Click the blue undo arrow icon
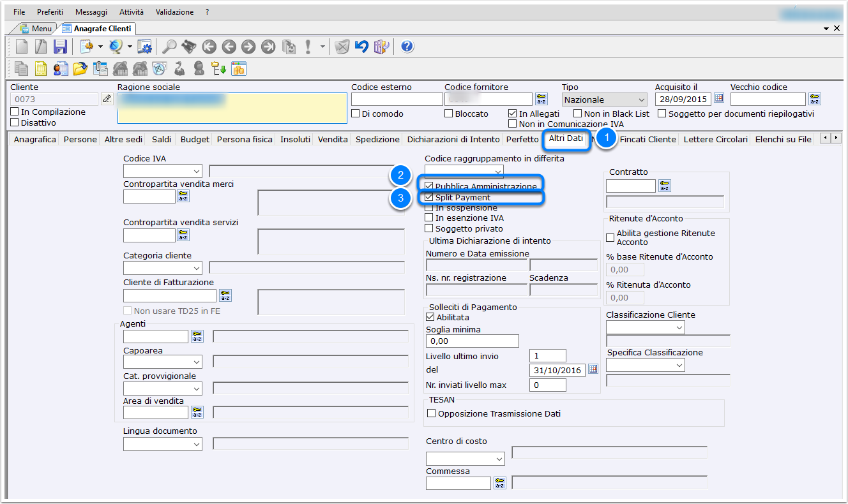 (x=362, y=46)
